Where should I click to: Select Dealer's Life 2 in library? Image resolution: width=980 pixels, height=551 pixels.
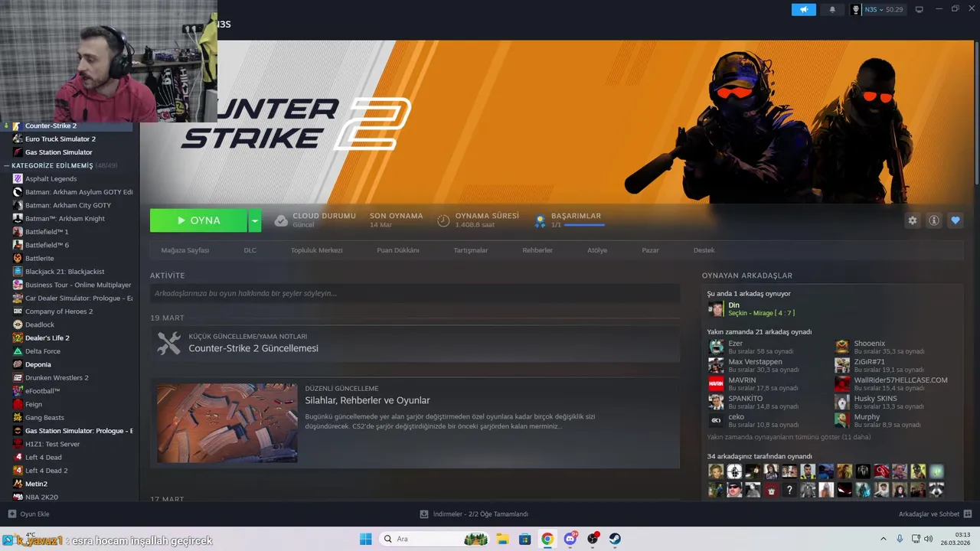[47, 337]
